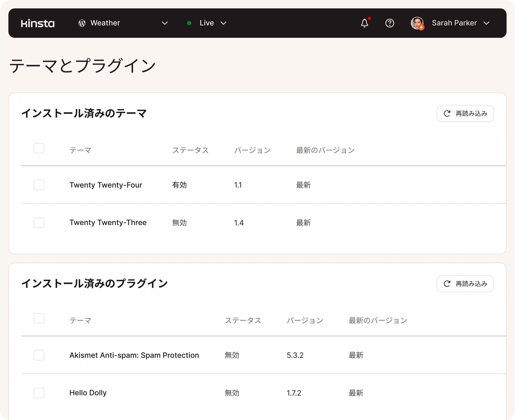Expand the Weather site dropdown chevron
This screenshot has height=420, width=515.
tap(165, 23)
